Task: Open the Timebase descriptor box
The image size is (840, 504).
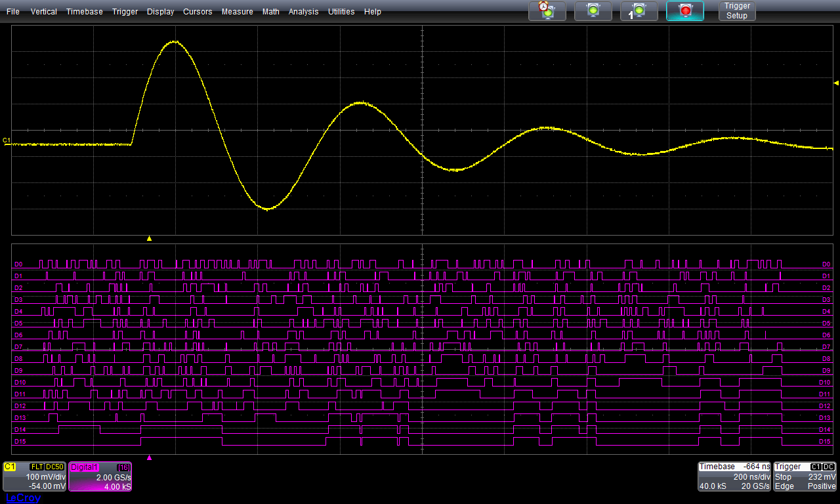Action: pos(734,476)
